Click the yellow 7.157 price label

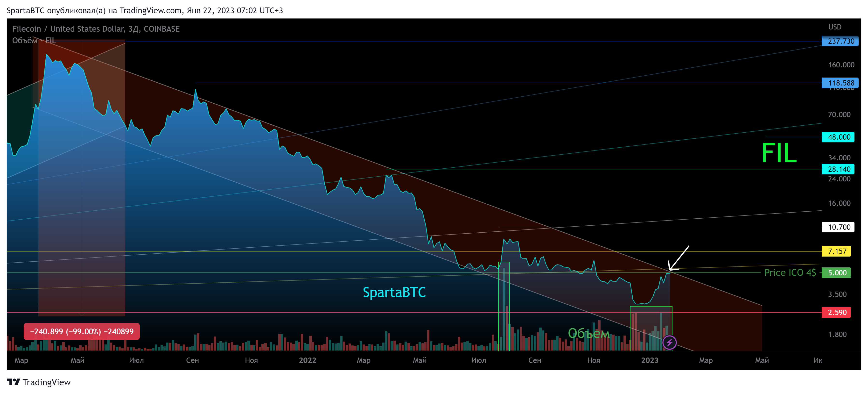click(836, 251)
